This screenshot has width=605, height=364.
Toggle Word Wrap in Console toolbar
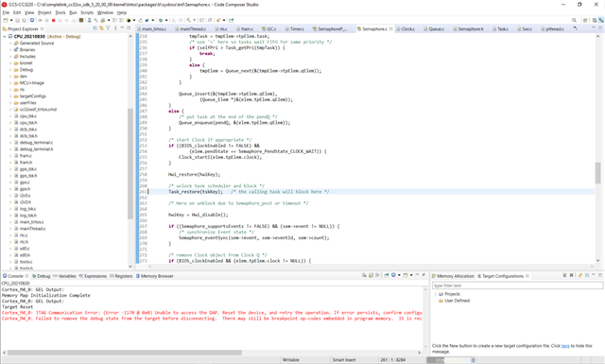378,275
